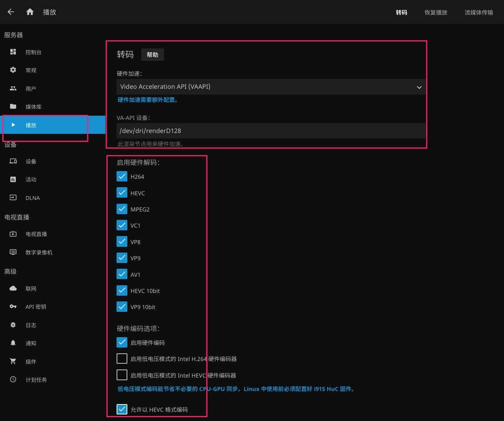Click the VA-API 设备 path input field

271,131
